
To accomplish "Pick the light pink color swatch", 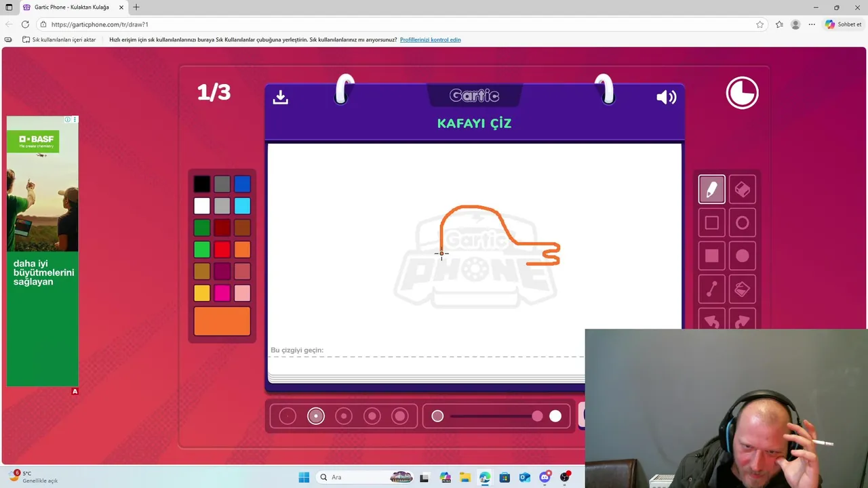I will [242, 293].
